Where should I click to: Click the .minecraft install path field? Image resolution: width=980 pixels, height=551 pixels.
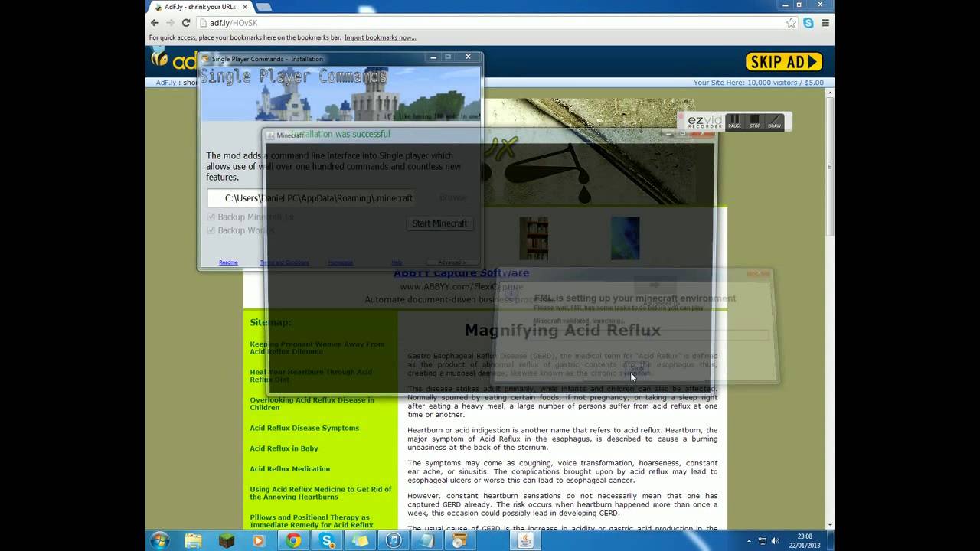click(312, 197)
